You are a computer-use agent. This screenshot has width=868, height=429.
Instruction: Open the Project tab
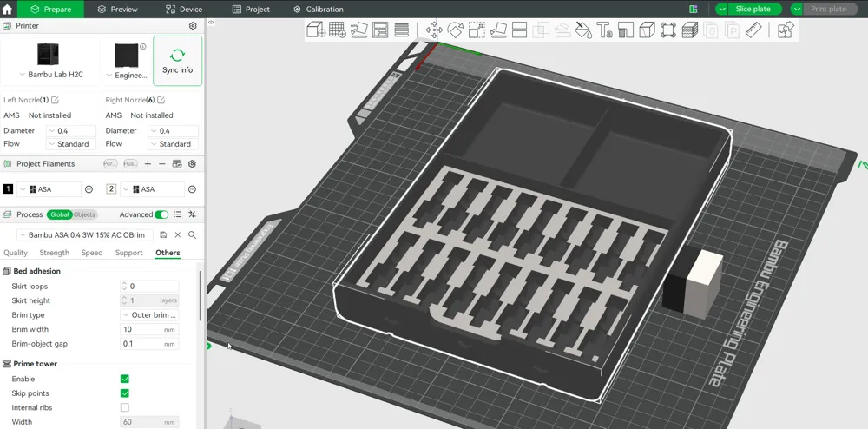(x=251, y=9)
